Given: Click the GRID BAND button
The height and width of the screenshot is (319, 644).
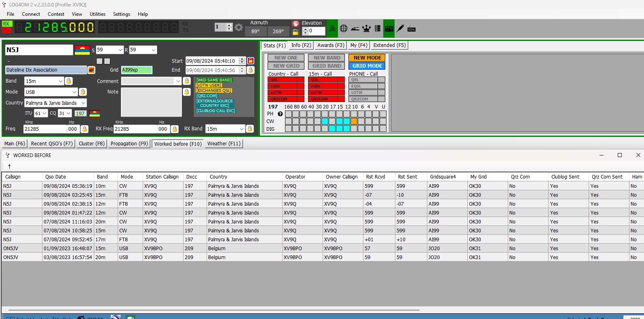Looking at the screenshot, I should pyautogui.click(x=327, y=66).
